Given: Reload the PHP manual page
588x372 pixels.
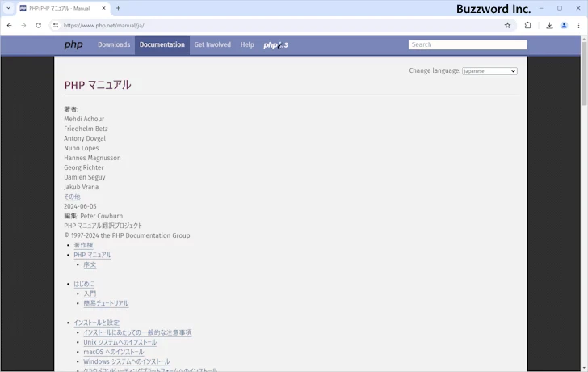Looking at the screenshot, I should tap(38, 26).
